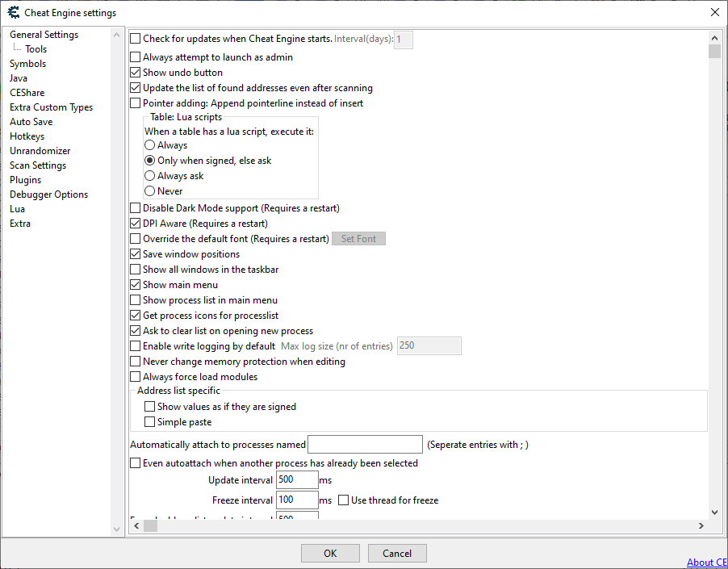Click the auto-attach process name field
The image size is (728, 569).
[365, 445]
